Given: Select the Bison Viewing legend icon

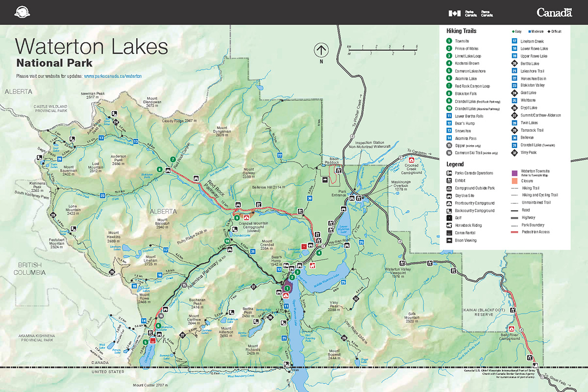Looking at the screenshot, I should click(449, 240).
